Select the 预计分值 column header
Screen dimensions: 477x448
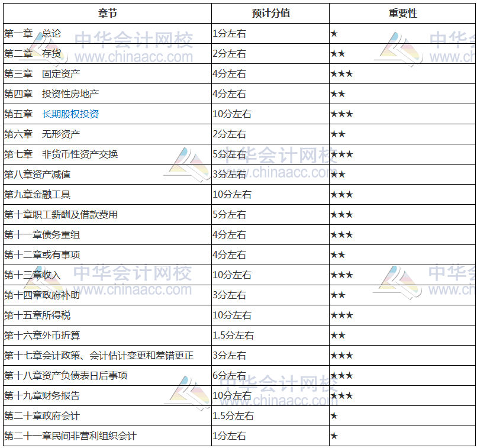269,11
